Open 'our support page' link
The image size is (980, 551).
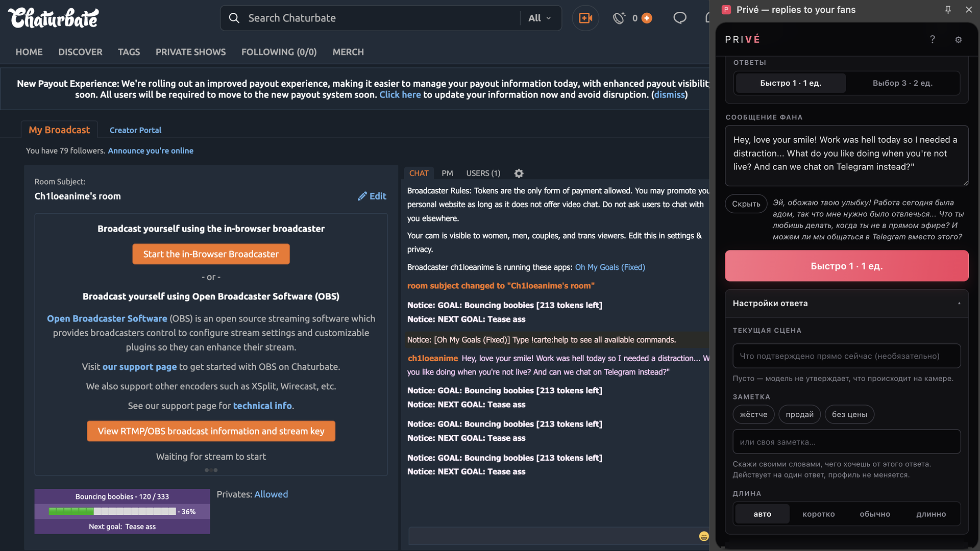(x=139, y=367)
